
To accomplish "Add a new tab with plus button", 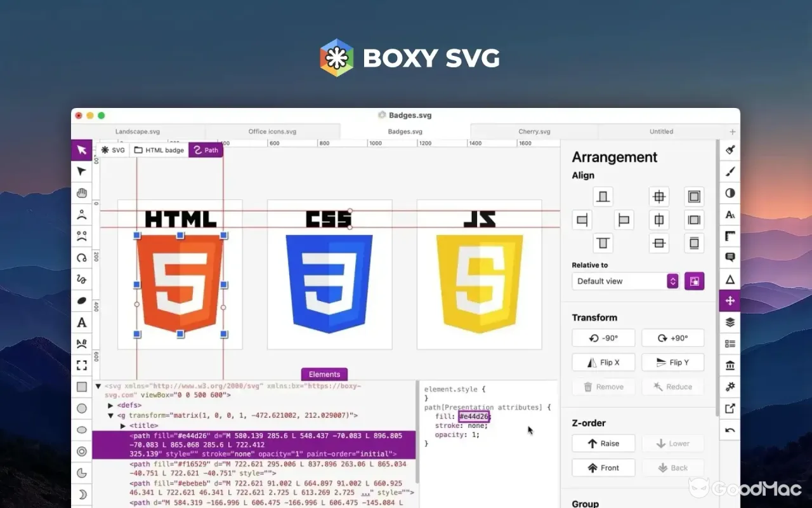I will [x=733, y=131].
